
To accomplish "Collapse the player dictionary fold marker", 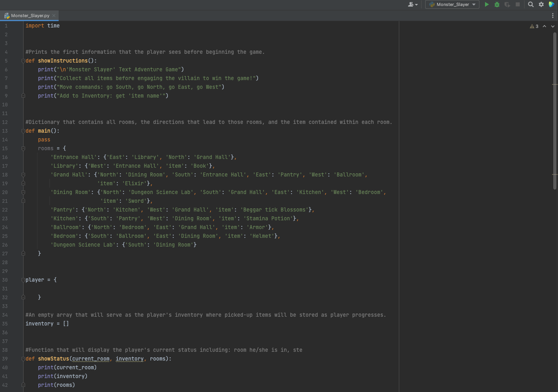I will tap(23, 280).
